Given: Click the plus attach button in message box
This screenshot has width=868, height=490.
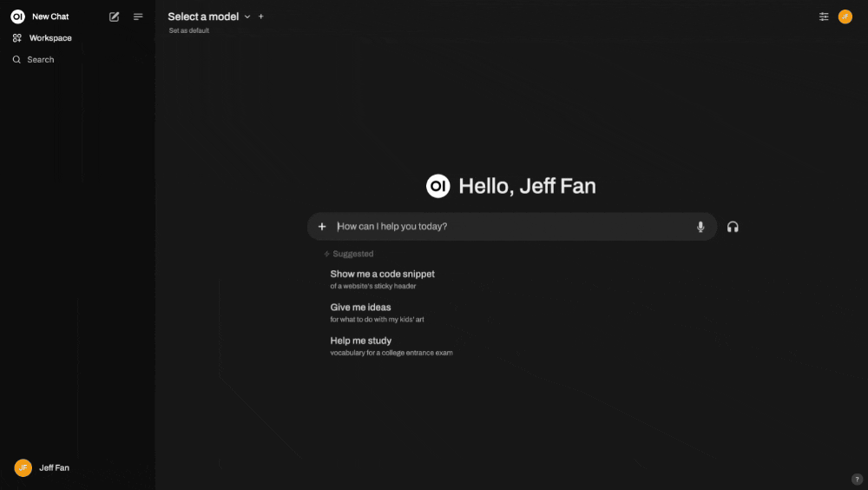Looking at the screenshot, I should [322, 226].
